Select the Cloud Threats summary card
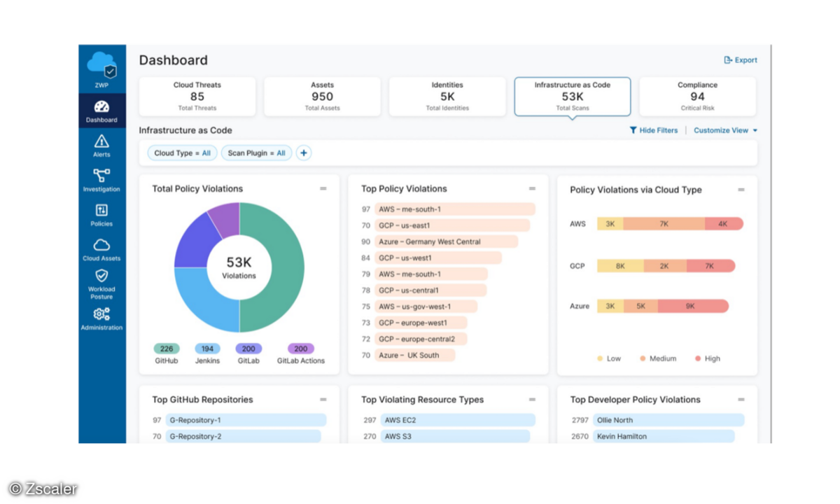This screenshot has height=504, width=840. pyautogui.click(x=197, y=96)
